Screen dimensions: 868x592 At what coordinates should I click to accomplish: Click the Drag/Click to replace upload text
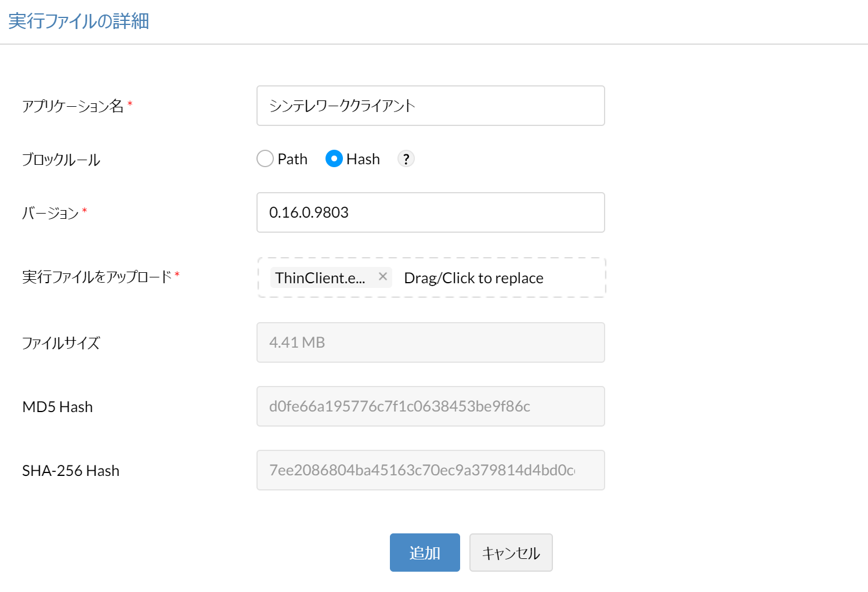(x=473, y=278)
